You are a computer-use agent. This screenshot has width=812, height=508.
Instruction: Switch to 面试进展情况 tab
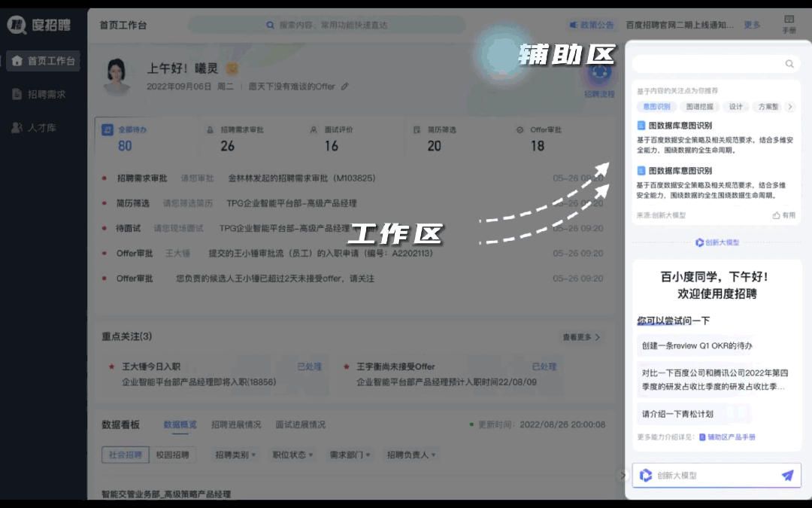tap(300, 424)
